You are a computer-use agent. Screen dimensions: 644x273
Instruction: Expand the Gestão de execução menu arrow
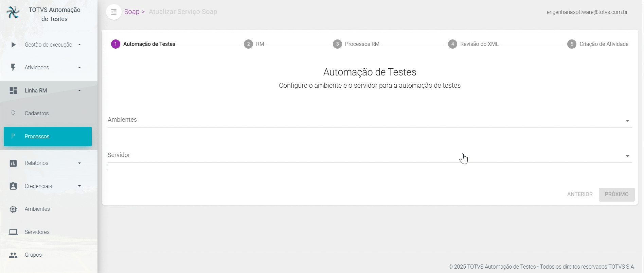[x=79, y=45]
